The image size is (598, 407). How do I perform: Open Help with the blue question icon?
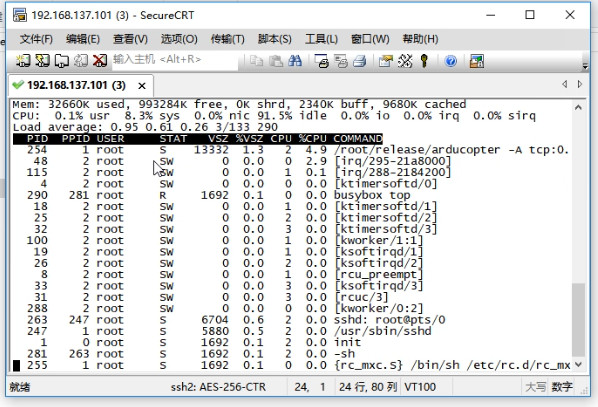[x=450, y=61]
